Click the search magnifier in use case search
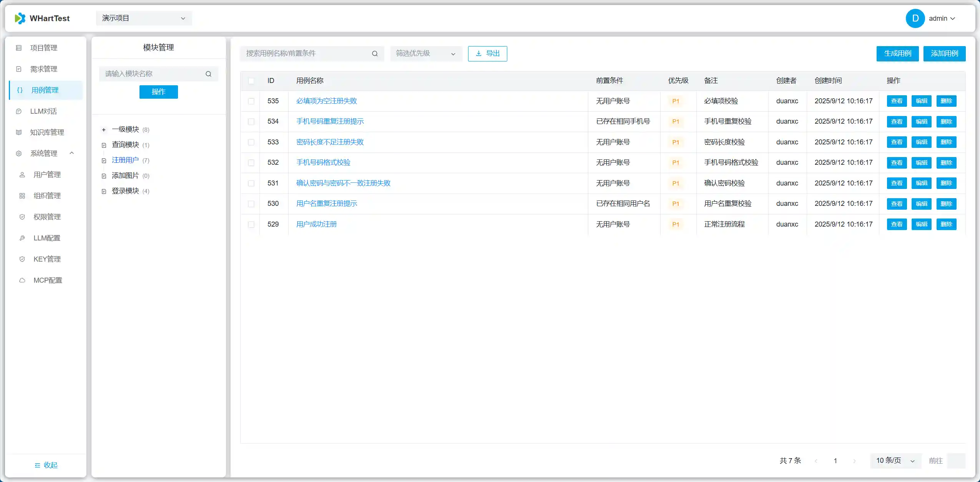Screen dimensions: 980x482 [x=375, y=54]
